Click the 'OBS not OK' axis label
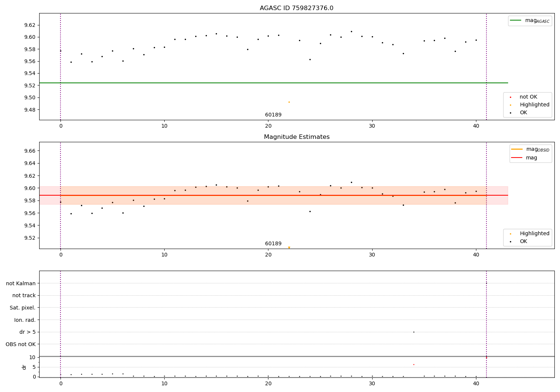The width and height of the screenshot is (560, 392). [x=21, y=344]
